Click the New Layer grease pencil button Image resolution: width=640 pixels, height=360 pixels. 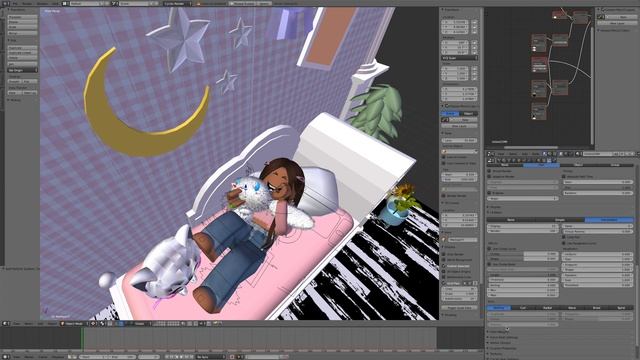pyautogui.click(x=459, y=126)
